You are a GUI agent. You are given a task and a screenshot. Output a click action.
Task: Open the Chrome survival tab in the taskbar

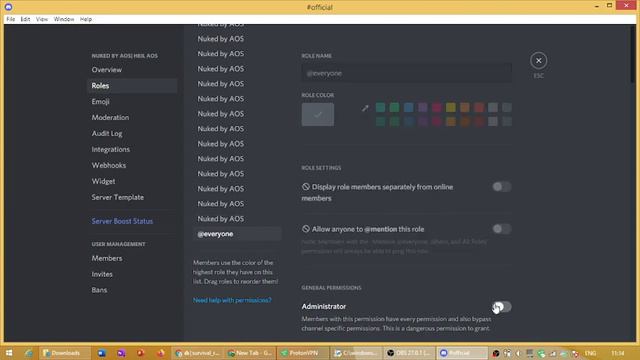click(x=197, y=353)
